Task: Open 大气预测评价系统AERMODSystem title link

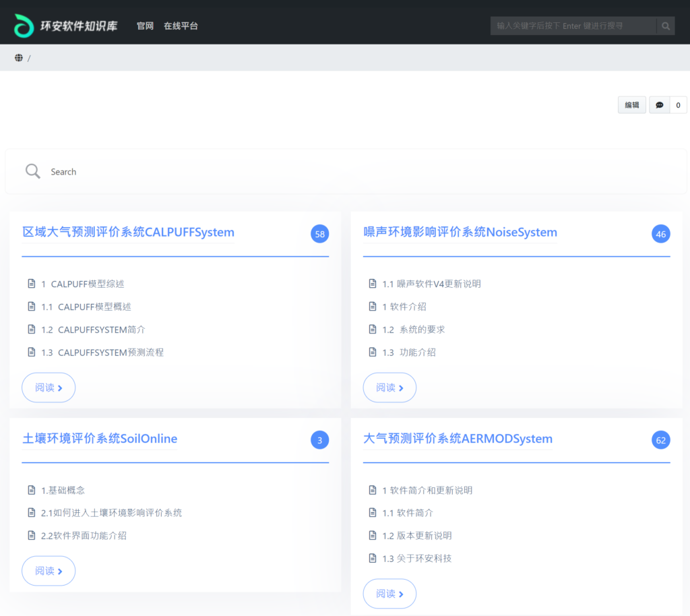Action: click(x=458, y=439)
